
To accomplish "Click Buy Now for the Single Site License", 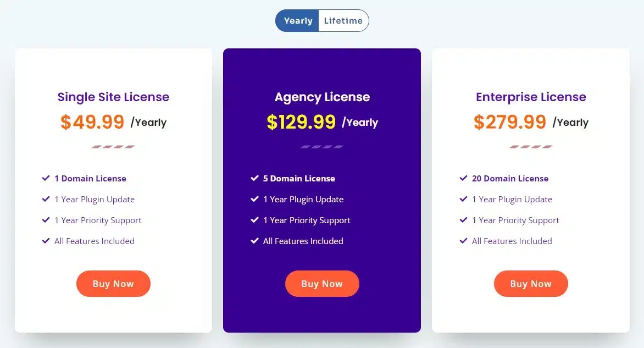I will tap(113, 284).
